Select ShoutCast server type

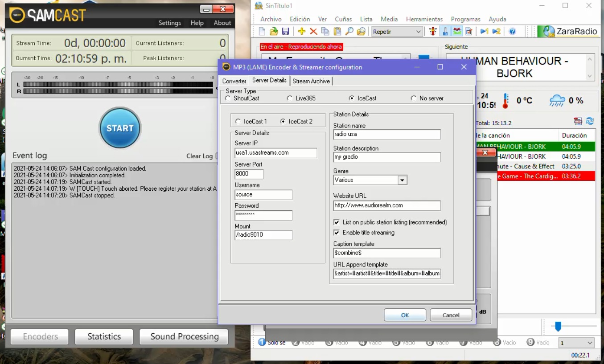[228, 98]
